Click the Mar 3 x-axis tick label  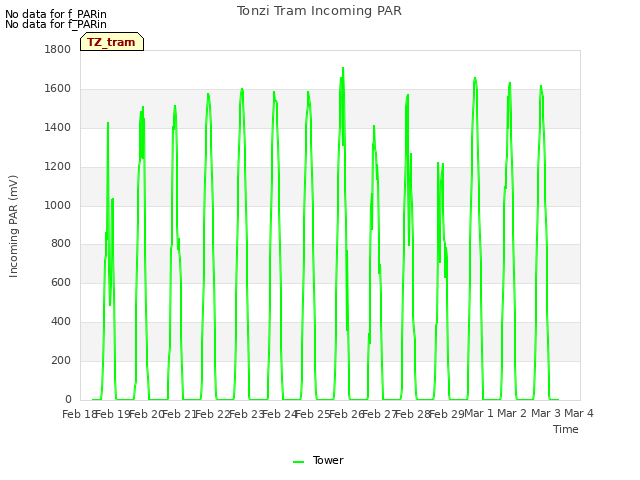545,413
